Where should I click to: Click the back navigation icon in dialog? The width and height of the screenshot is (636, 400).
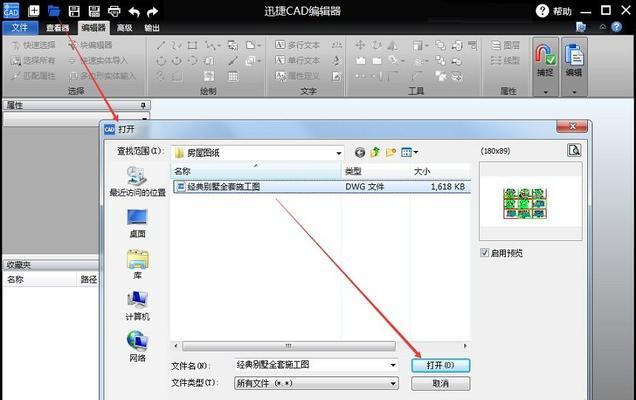coord(360,153)
